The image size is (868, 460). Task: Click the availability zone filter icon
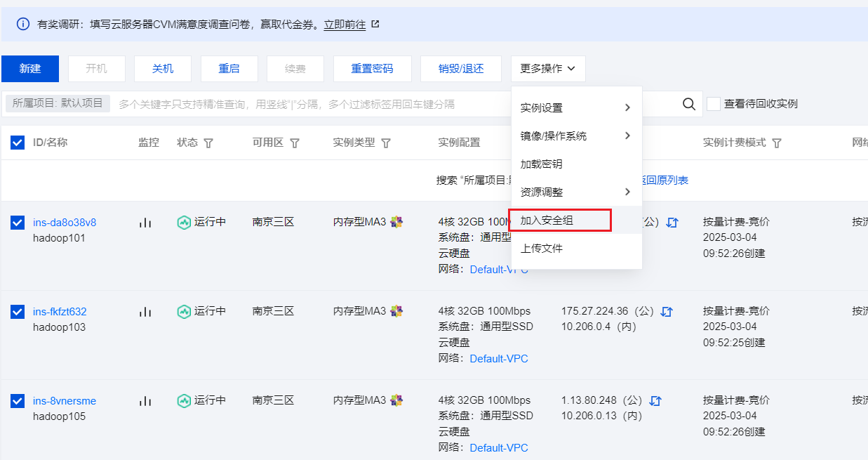[295, 143]
